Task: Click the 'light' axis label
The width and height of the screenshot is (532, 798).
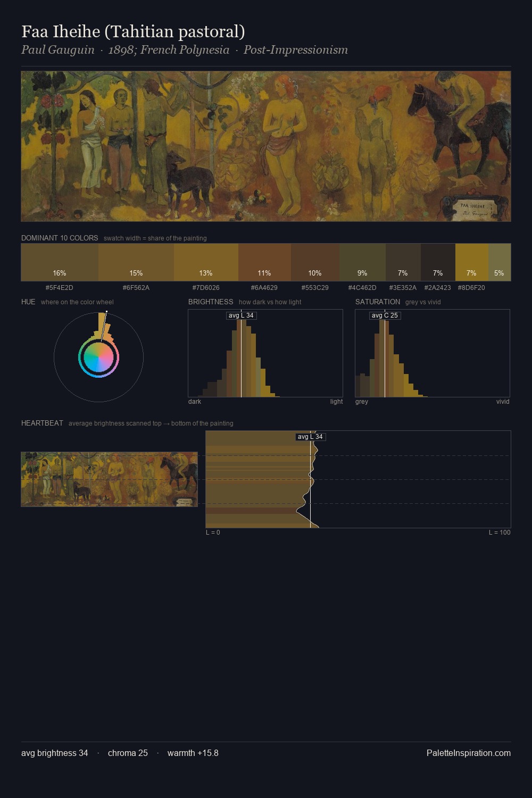Action: [336, 402]
